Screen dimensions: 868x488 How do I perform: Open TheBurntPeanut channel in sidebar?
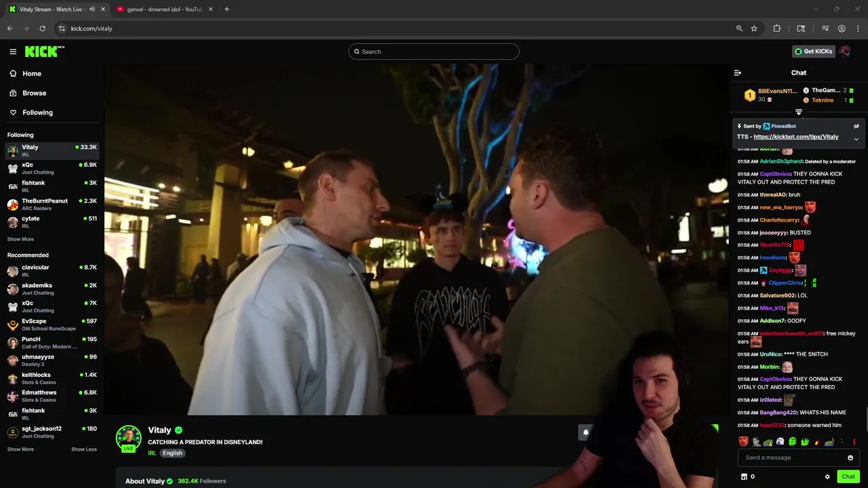coord(52,204)
